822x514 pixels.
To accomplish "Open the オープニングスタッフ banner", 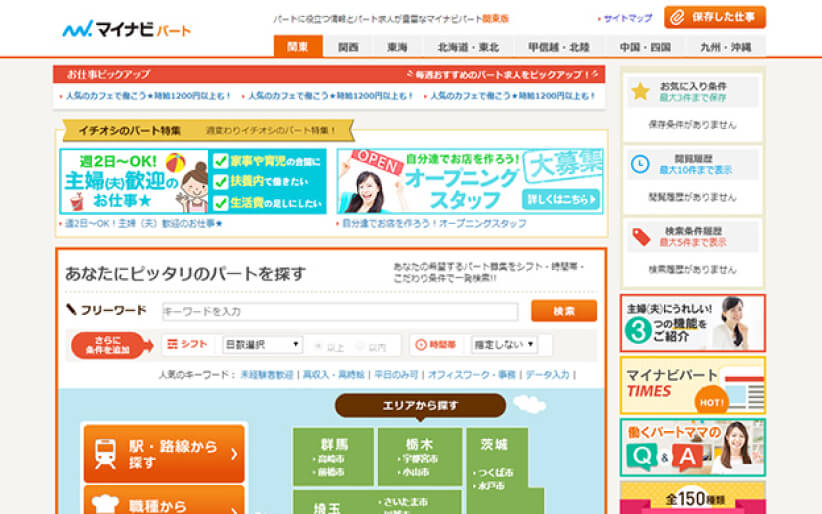I will pyautogui.click(x=470, y=181).
